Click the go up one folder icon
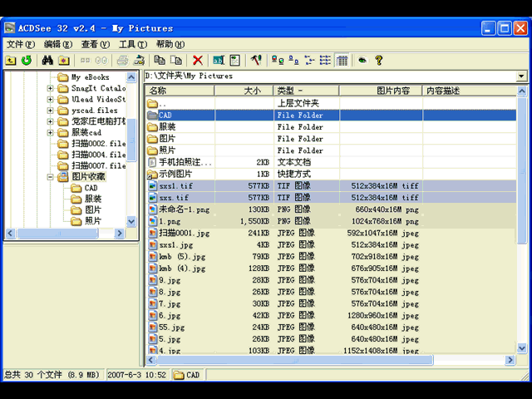This screenshot has height=399, width=532. pyautogui.click(x=11, y=61)
